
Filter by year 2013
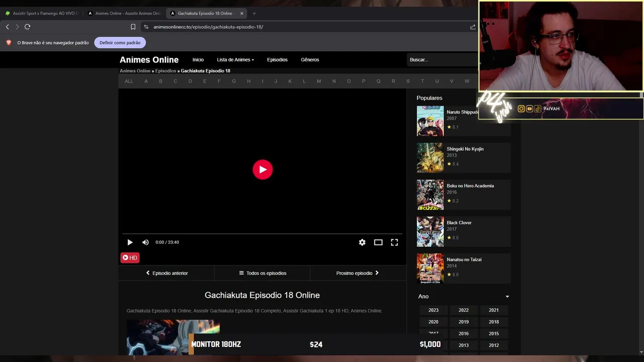tap(463, 345)
